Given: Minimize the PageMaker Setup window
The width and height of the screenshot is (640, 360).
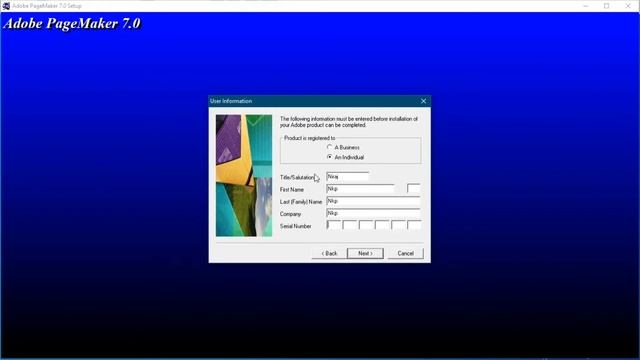Looking at the screenshot, I should coord(586,6).
